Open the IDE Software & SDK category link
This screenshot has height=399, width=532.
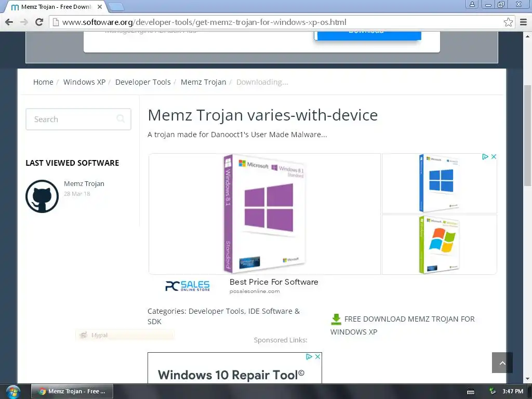(x=223, y=316)
